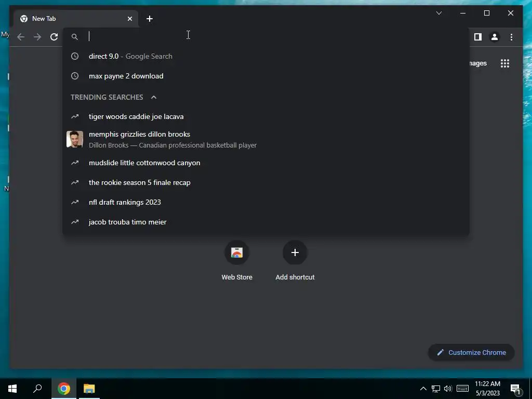Screen dimensions: 532x399
Task: Open the network status tray icon
Action: 436,389
